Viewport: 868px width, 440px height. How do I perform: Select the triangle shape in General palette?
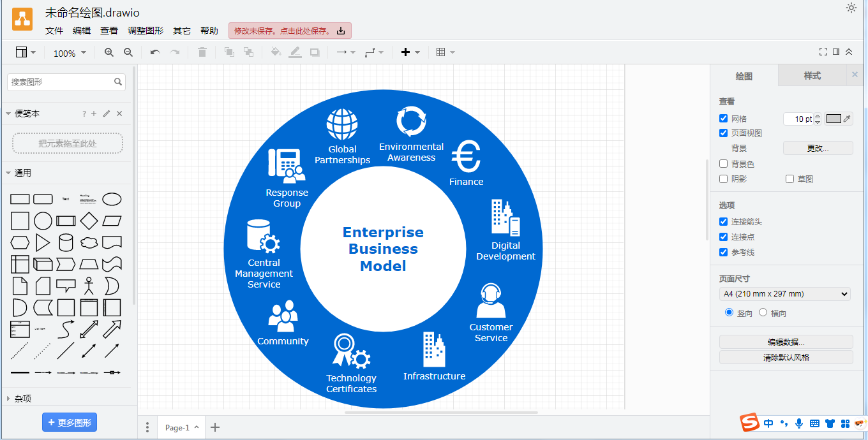[43, 243]
